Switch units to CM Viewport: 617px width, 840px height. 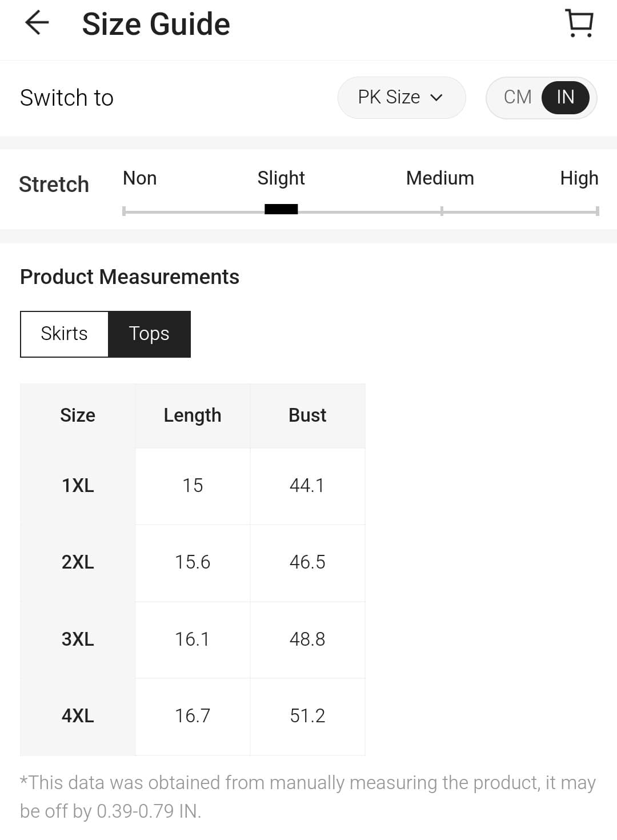pyautogui.click(x=518, y=97)
